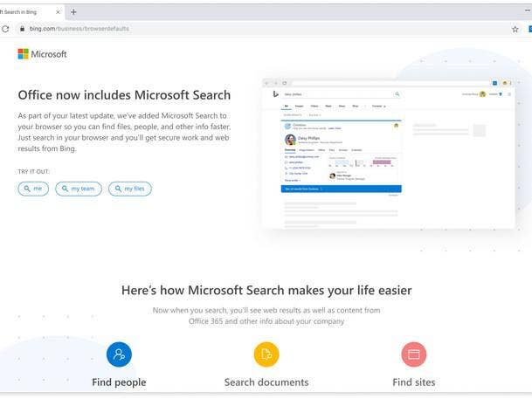The image size is (532, 399).
Task: Click the red Find sites icon
Action: tap(413, 354)
